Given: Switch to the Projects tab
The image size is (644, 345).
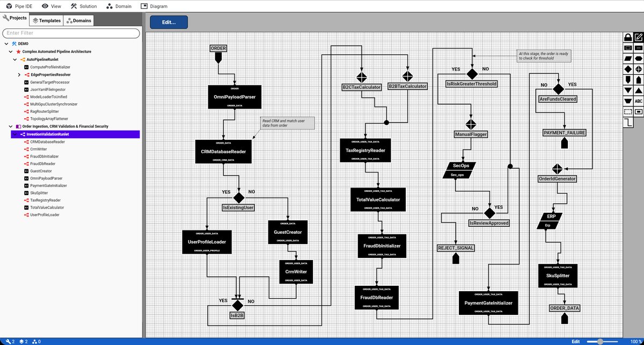Looking at the screenshot, I should 14,19.
